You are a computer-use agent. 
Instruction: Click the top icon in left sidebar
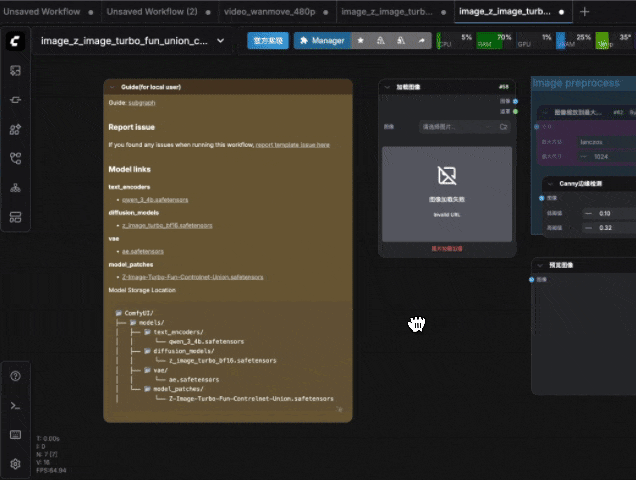(x=15, y=71)
